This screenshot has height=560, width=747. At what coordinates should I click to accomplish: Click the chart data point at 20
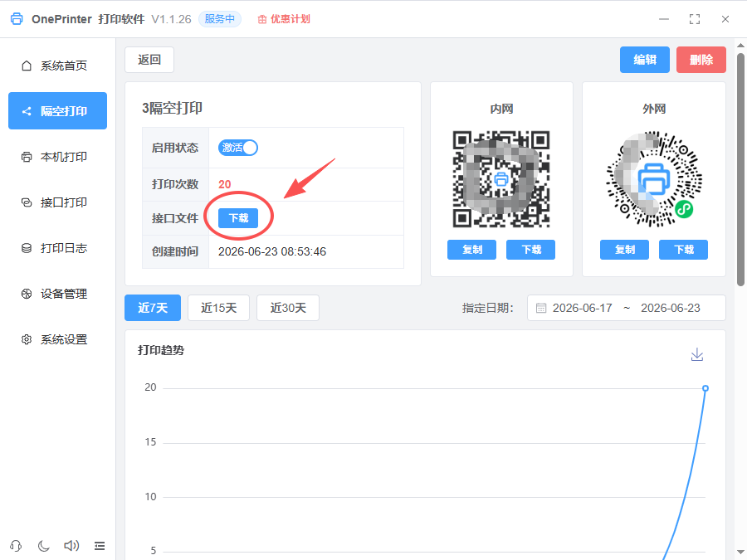coord(705,388)
